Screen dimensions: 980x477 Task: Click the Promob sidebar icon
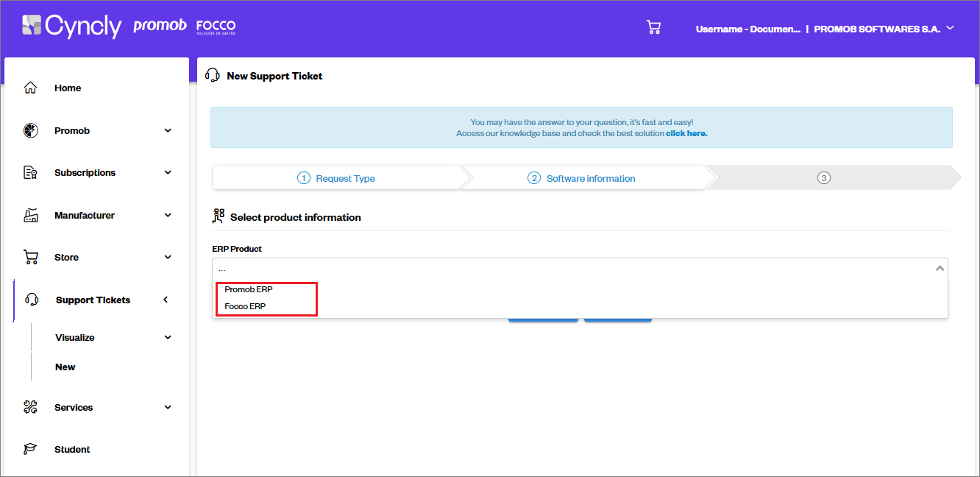click(30, 130)
